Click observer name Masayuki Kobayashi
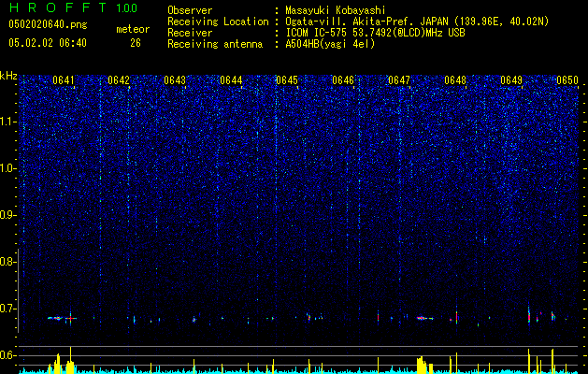This screenshot has width=588, height=374. [336, 11]
